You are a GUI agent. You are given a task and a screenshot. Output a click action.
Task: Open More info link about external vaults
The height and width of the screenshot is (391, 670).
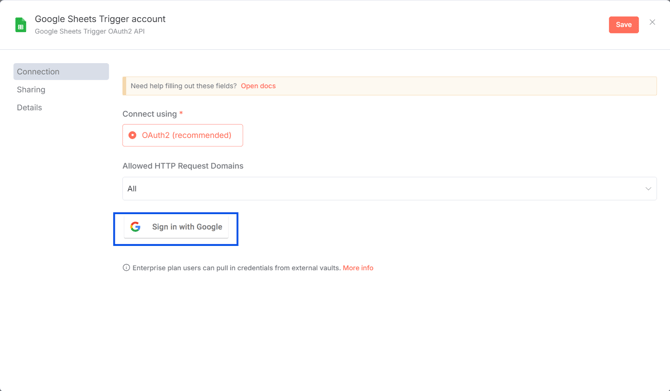(x=358, y=268)
